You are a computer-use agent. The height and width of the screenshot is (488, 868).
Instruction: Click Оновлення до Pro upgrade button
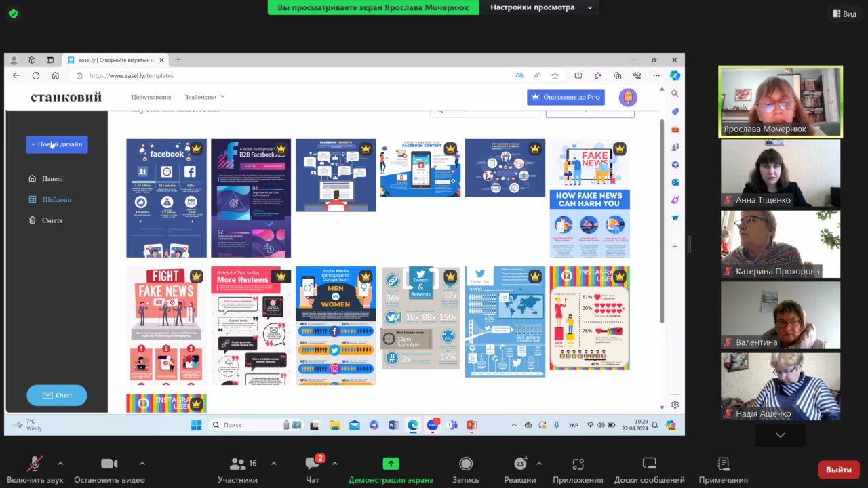click(566, 97)
